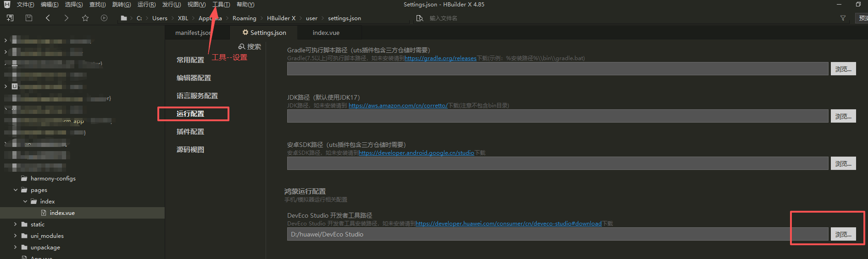Screen dimensions: 868x259
Task: Click the gear icon on Settings.json tab
Action: [245, 32]
